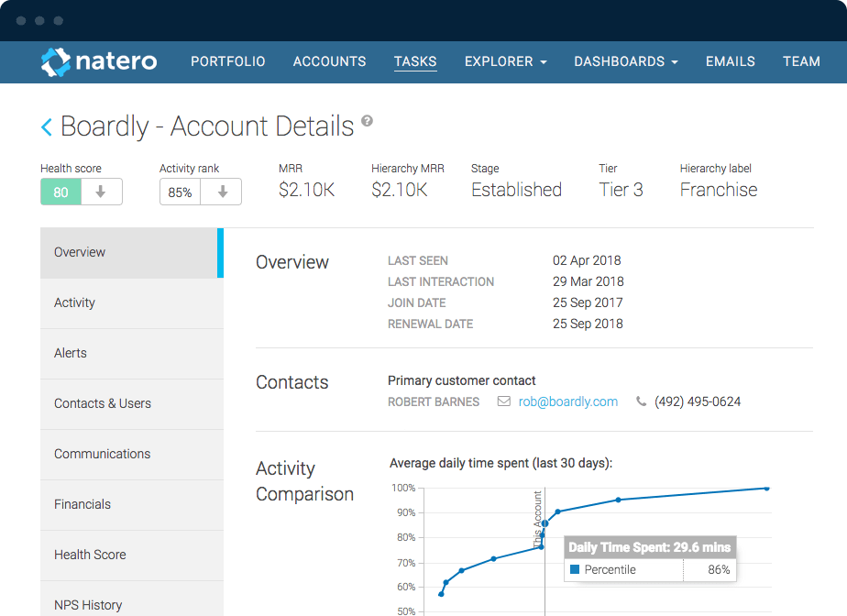Click the 85% activity rank value

click(x=180, y=192)
